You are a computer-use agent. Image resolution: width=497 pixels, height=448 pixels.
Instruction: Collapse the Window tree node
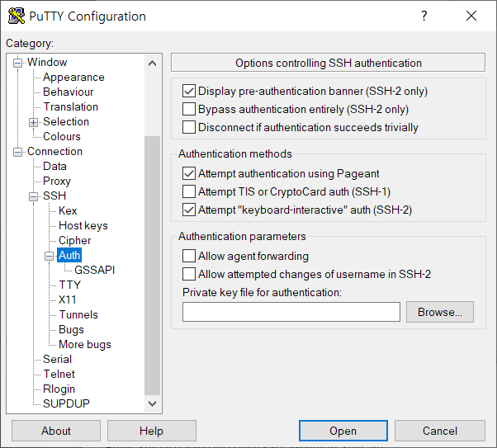(x=18, y=63)
